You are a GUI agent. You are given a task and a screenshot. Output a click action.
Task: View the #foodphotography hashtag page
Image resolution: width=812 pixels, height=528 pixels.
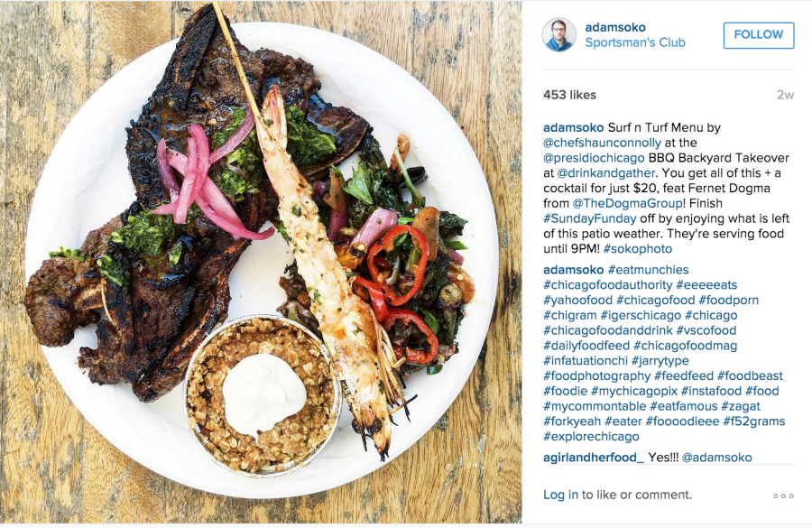[596, 375]
